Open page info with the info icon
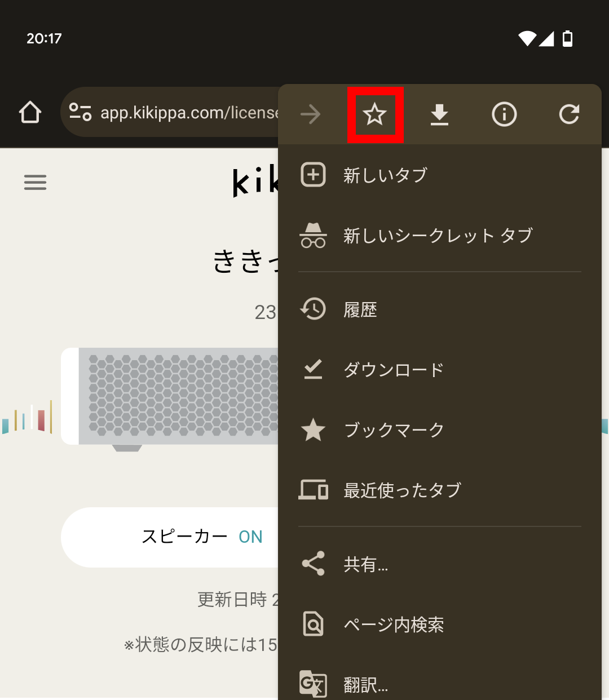 click(504, 114)
